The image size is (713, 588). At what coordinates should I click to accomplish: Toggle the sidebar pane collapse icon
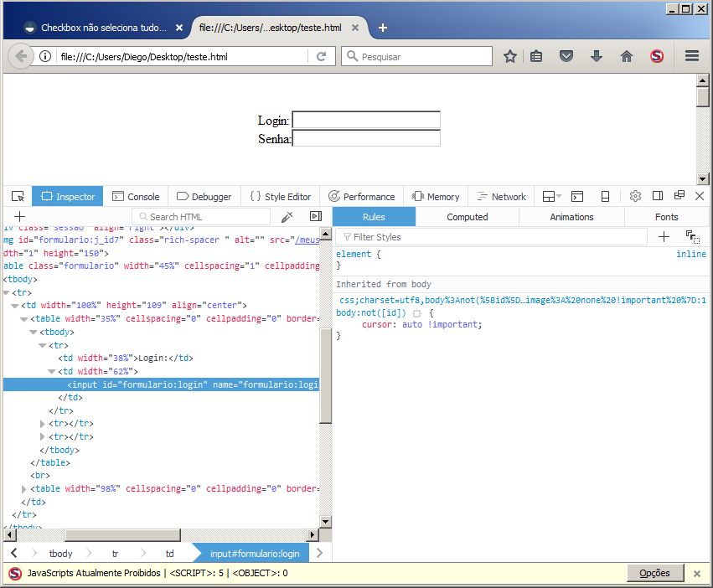pyautogui.click(x=316, y=216)
